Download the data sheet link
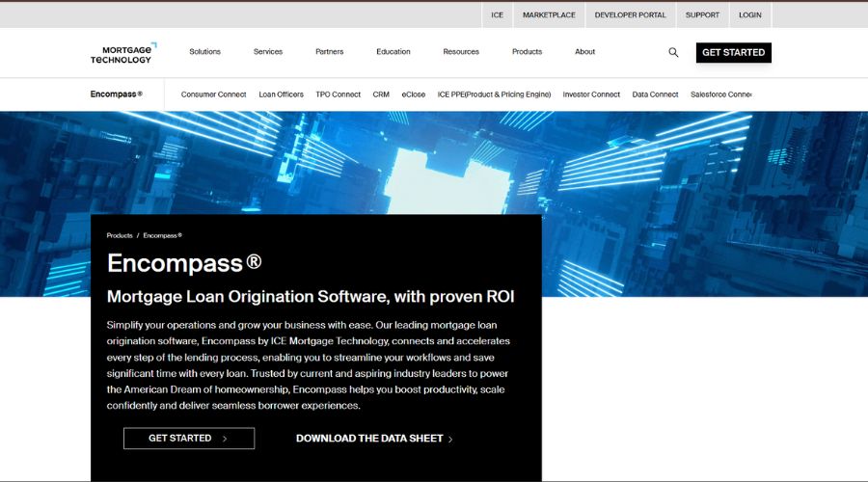The image size is (868, 482). tap(374, 439)
